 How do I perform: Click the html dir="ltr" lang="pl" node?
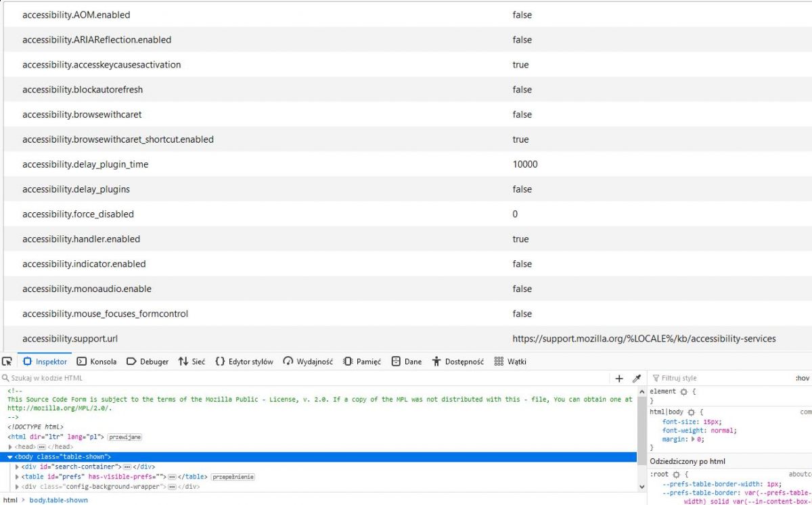click(56, 437)
